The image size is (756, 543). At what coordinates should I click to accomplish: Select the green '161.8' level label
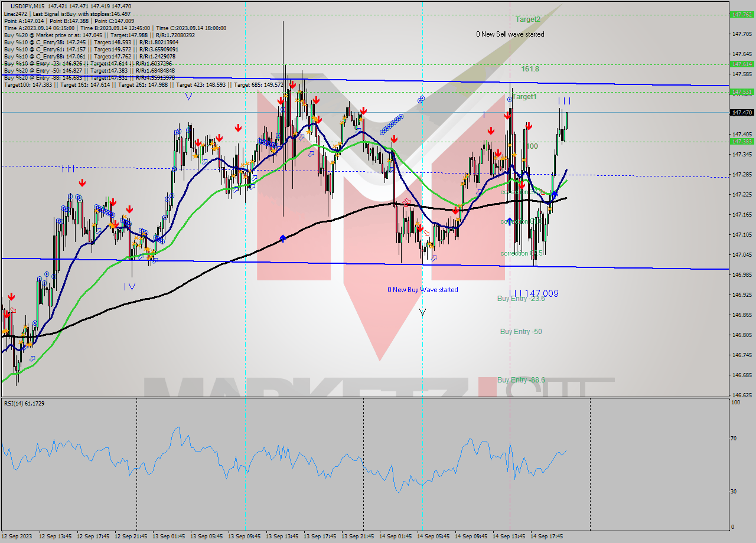(530, 68)
